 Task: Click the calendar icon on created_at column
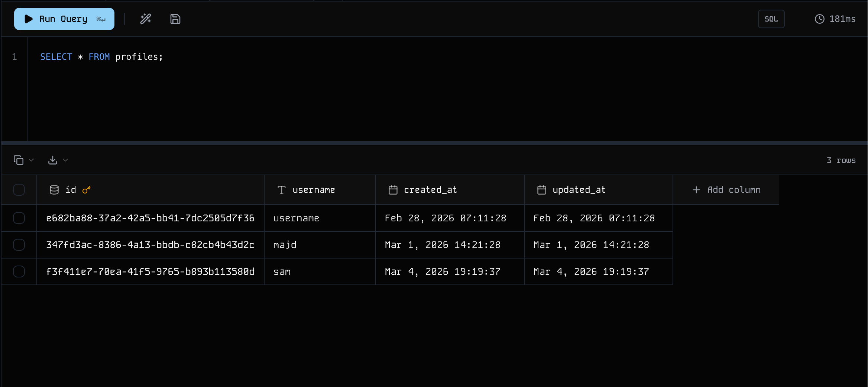pos(393,189)
